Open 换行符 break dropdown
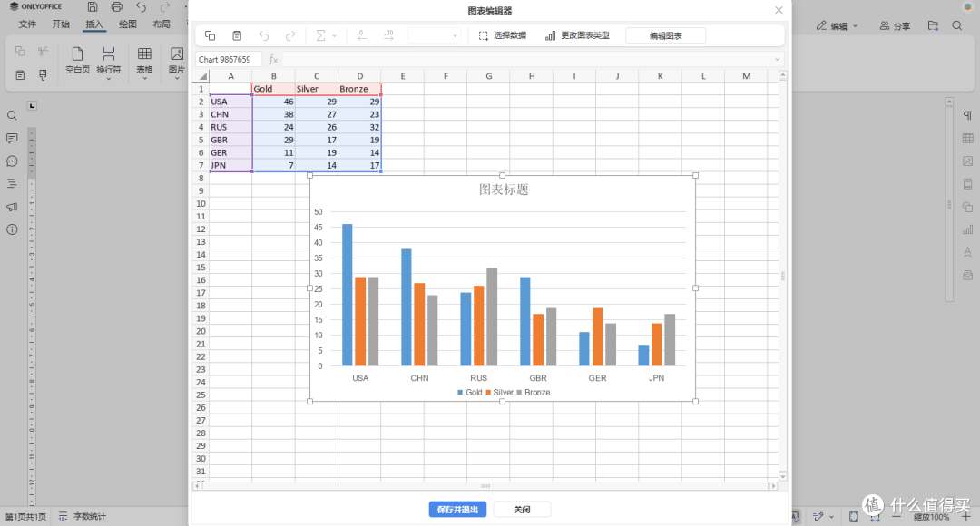 pos(109,63)
